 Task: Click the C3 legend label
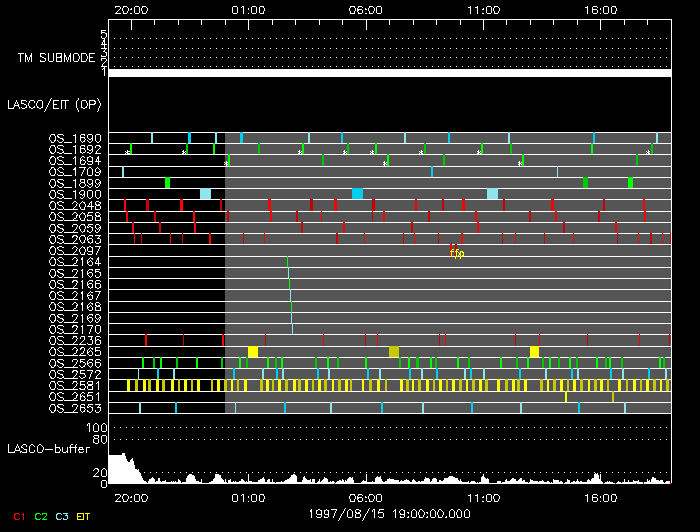[63, 516]
